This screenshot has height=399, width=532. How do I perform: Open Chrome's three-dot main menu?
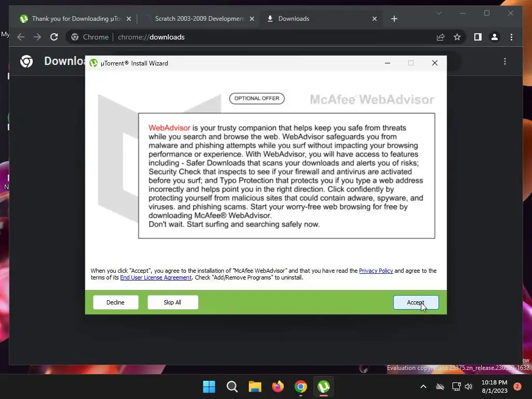click(x=511, y=37)
